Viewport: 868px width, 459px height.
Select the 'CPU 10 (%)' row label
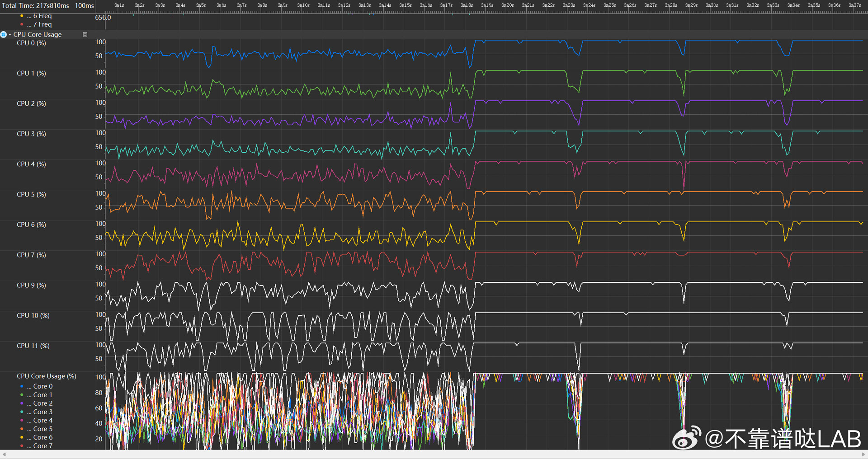(33, 315)
